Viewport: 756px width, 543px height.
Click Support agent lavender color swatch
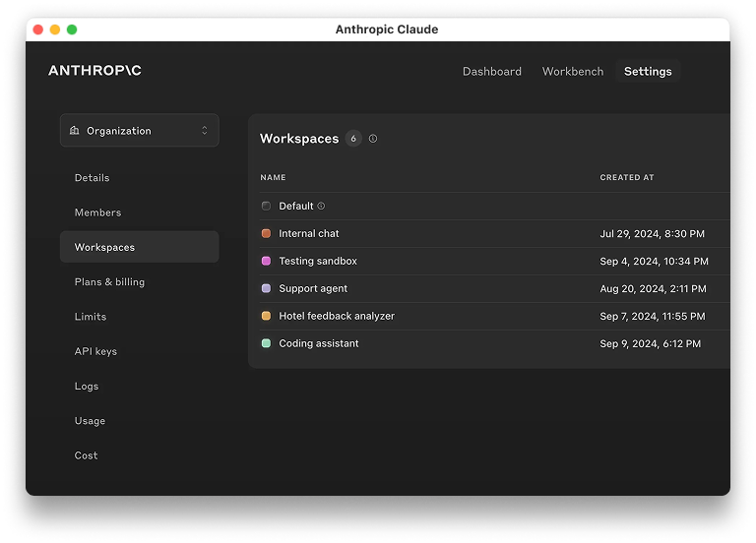266,288
